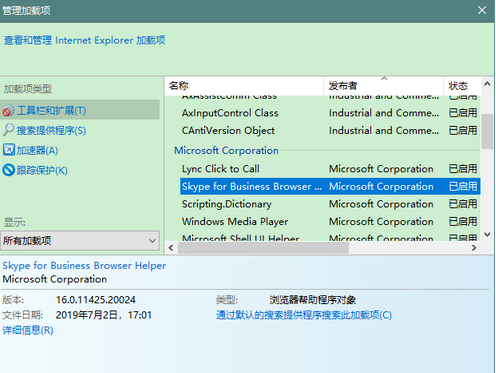Sort list by 状态 column header
496x373 pixels.
[462, 86]
